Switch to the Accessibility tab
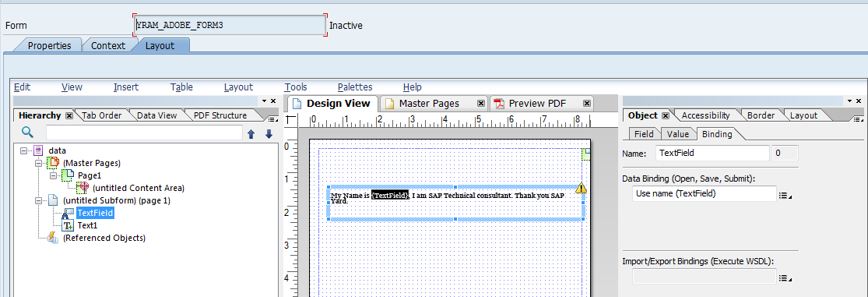 pos(705,115)
